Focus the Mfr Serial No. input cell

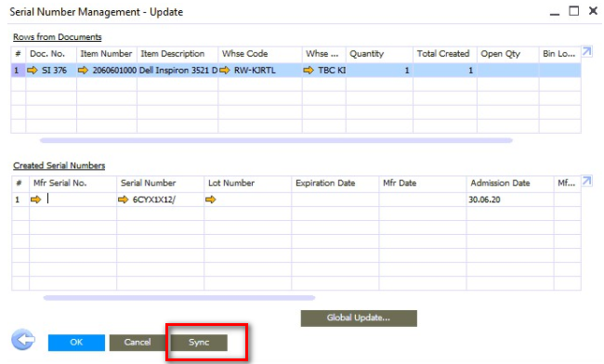(x=72, y=200)
